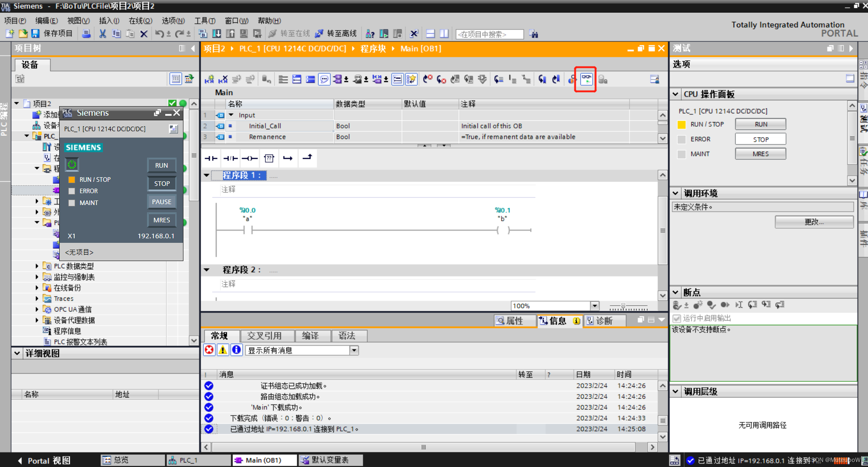Toggle details view icon in project tree
The image size is (868, 467).
pos(175,79)
